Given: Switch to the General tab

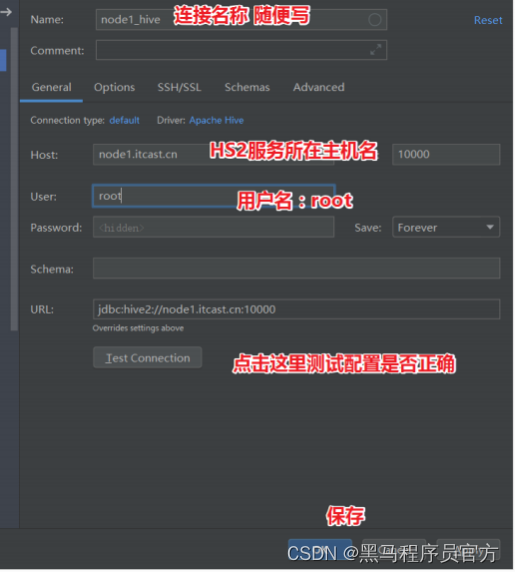Looking at the screenshot, I should point(52,87).
